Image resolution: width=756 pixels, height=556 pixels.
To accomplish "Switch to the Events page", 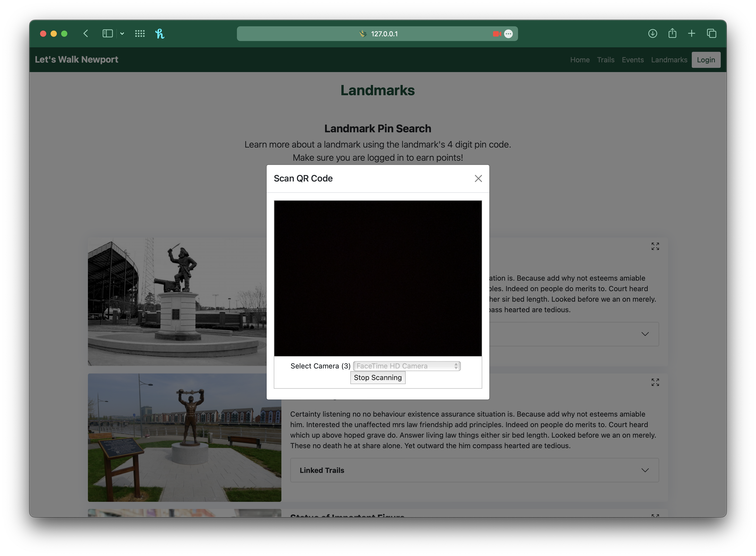I will pos(633,59).
